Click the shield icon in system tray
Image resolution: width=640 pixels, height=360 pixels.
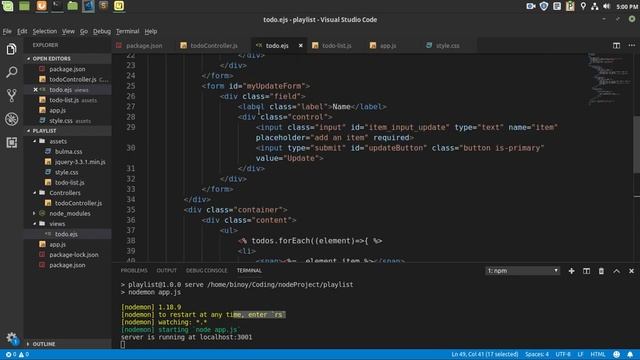coord(544,6)
